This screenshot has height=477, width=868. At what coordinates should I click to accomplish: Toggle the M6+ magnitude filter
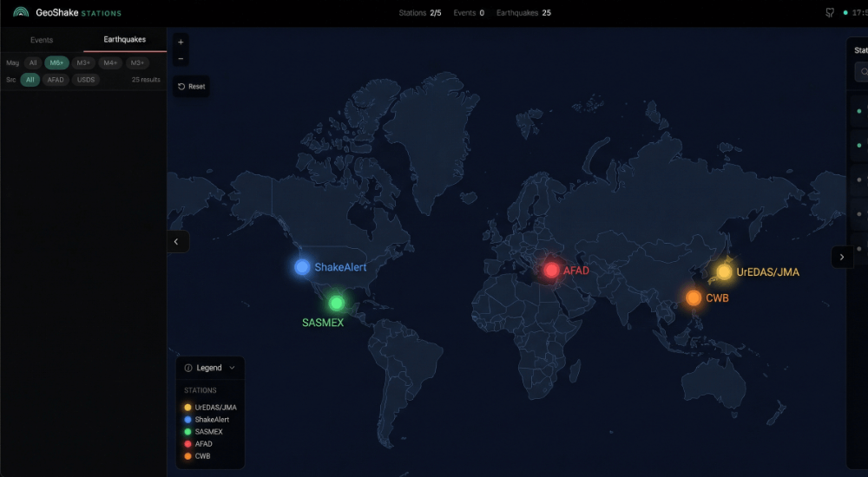tap(56, 62)
